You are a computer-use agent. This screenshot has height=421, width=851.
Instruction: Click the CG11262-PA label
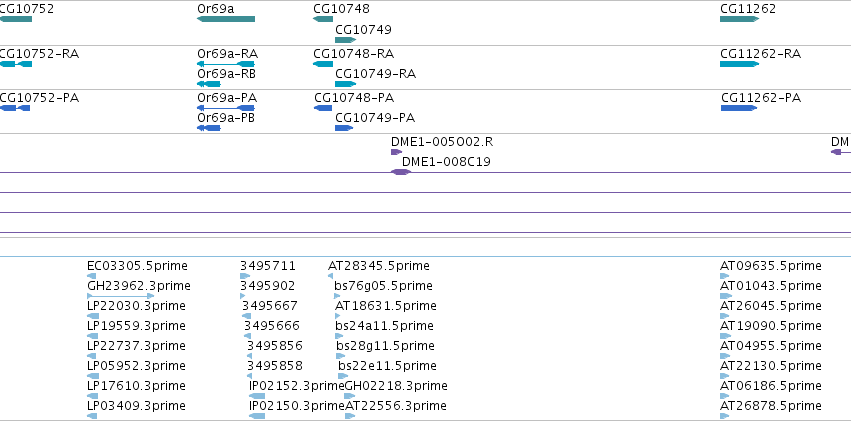pos(761,98)
